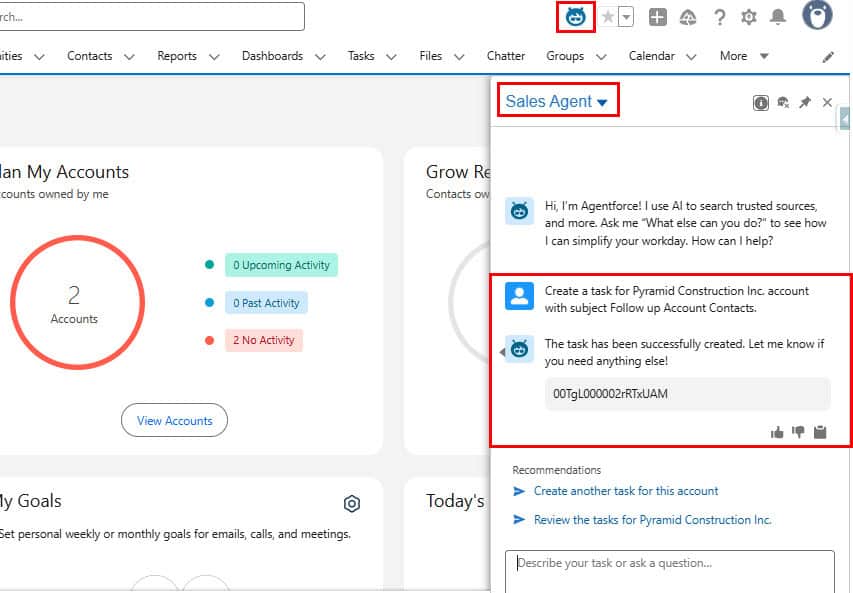853x593 pixels.
Task: Open your profile avatar icon
Action: 816,16
